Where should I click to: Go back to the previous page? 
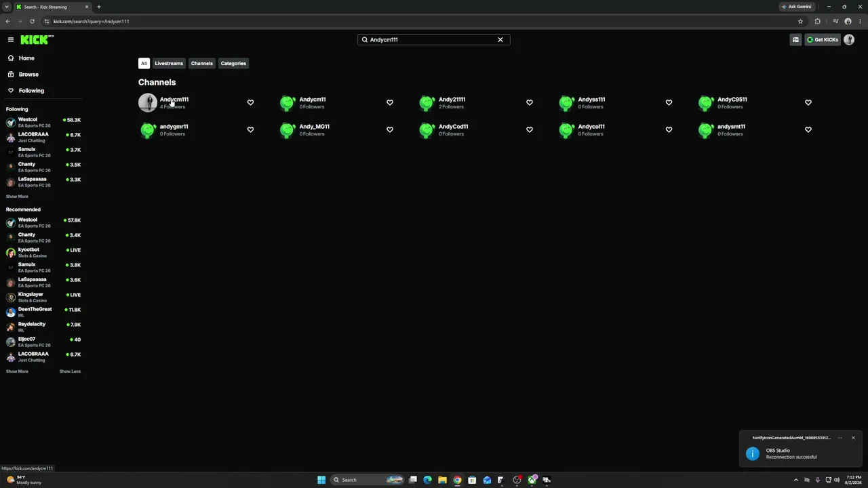click(7, 21)
